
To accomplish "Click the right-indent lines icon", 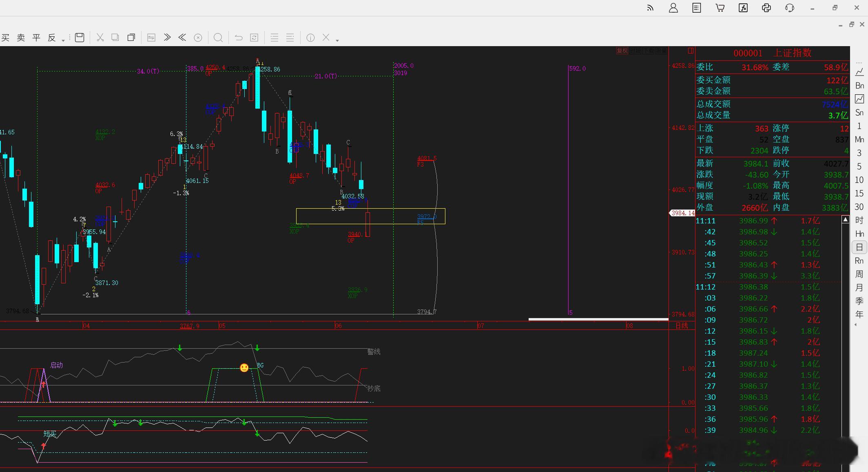I will (x=290, y=38).
